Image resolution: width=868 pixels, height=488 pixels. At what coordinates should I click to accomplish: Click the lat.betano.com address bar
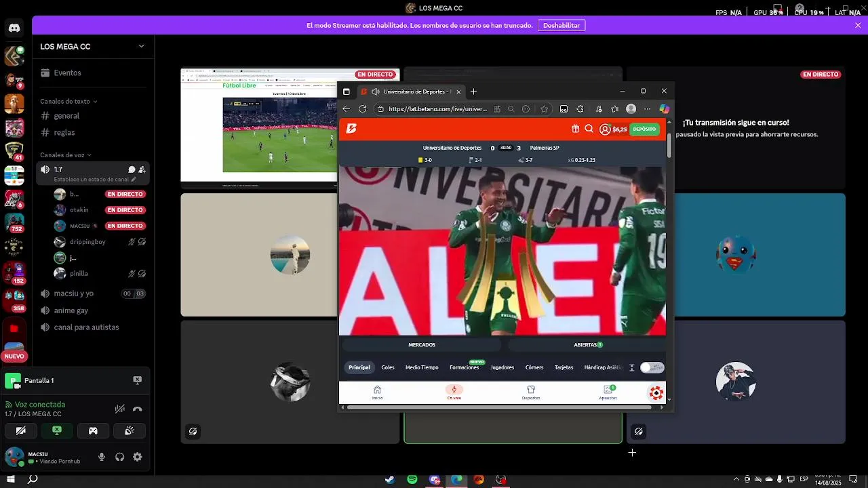(437, 108)
